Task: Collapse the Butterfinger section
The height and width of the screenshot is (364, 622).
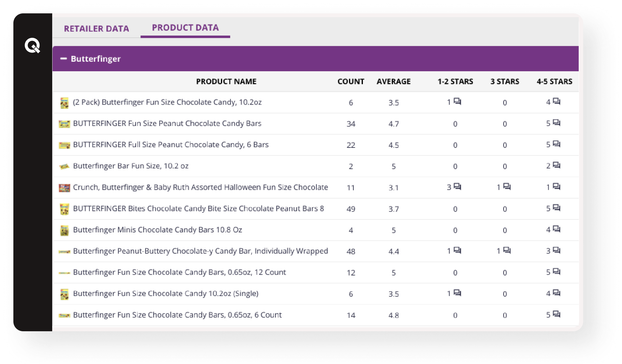Action: pyautogui.click(x=64, y=58)
